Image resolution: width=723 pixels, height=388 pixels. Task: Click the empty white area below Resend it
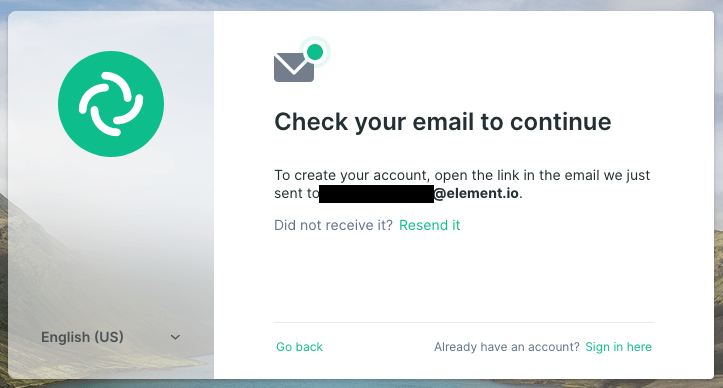tap(464, 277)
